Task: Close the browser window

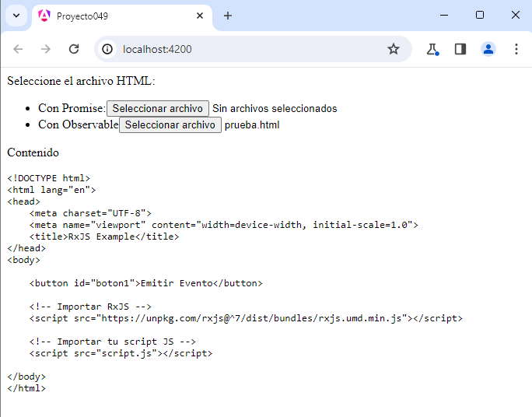Action: (516, 15)
